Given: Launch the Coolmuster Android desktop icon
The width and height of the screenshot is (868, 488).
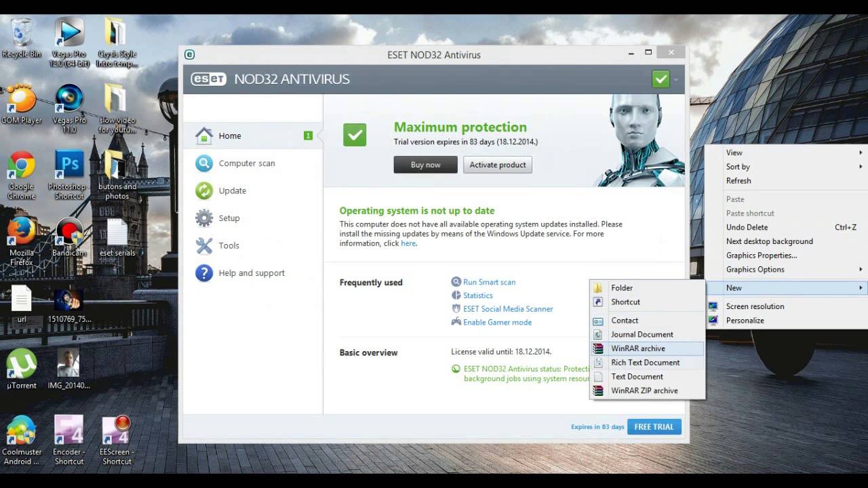Looking at the screenshot, I should (22, 441).
